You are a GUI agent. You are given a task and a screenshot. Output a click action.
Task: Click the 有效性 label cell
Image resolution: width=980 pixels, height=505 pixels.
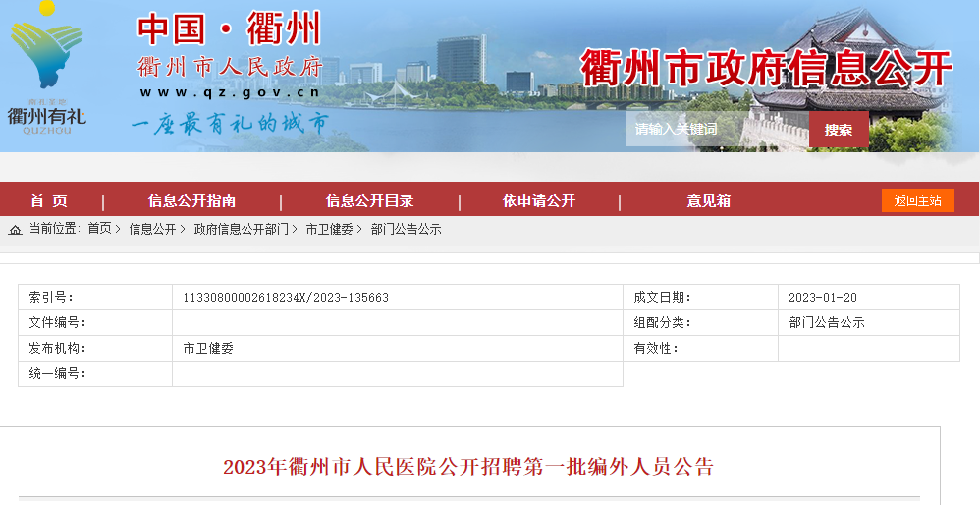(700, 349)
